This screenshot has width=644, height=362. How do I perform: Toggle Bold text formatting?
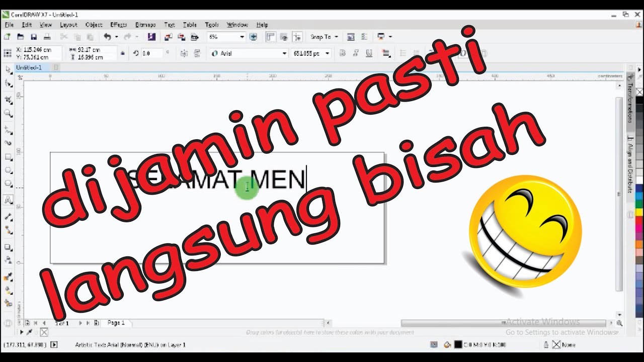[343, 53]
